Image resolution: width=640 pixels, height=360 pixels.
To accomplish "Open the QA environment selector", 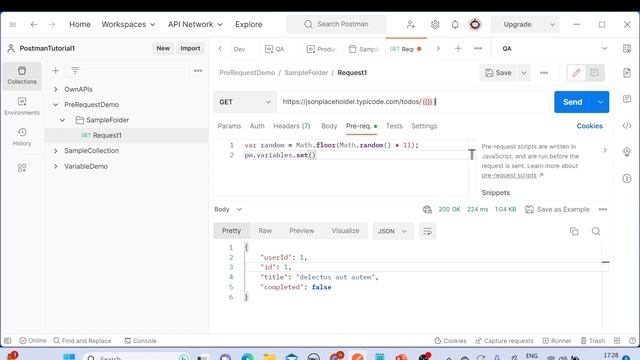I will [x=554, y=49].
